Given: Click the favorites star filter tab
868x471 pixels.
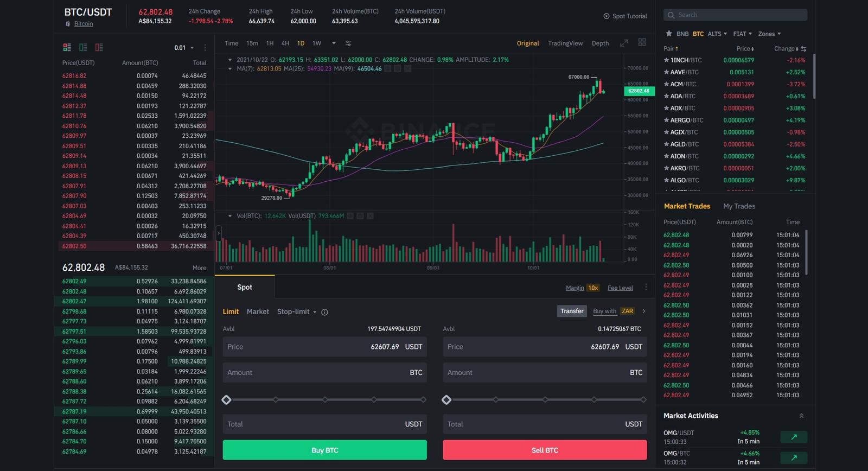Looking at the screenshot, I should tap(669, 34).
